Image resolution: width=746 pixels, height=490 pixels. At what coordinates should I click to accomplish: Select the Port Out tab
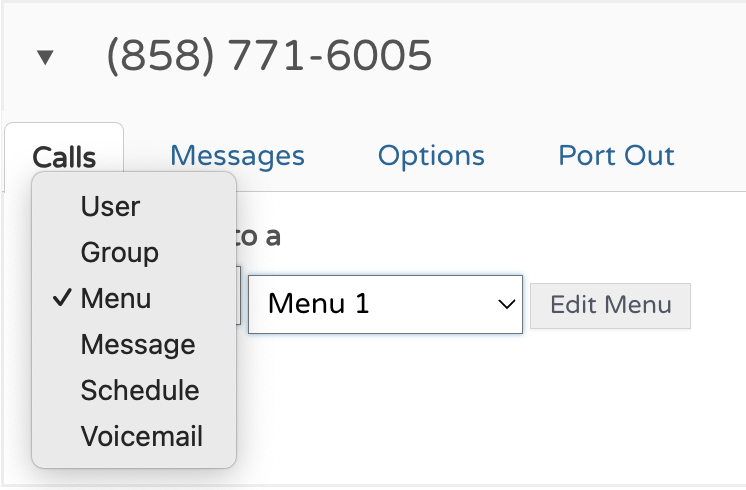click(x=616, y=156)
